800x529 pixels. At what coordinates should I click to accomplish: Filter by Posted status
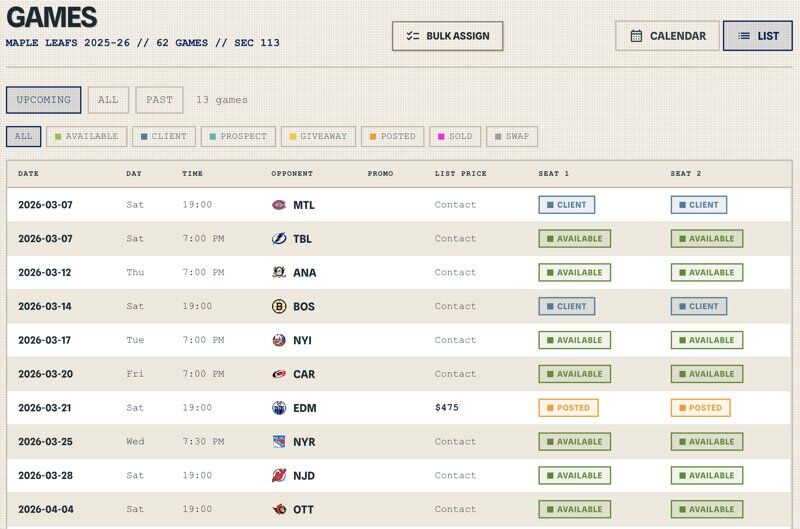pyautogui.click(x=393, y=136)
